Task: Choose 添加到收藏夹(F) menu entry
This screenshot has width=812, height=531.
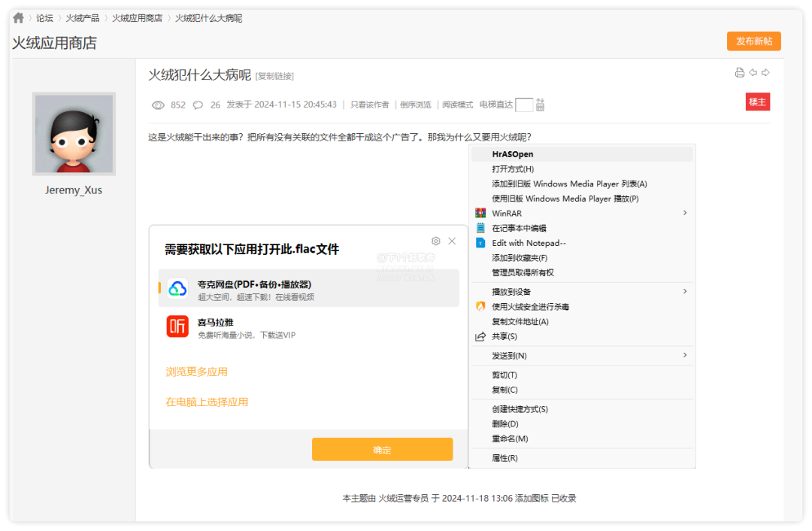Action: pyautogui.click(x=582, y=258)
